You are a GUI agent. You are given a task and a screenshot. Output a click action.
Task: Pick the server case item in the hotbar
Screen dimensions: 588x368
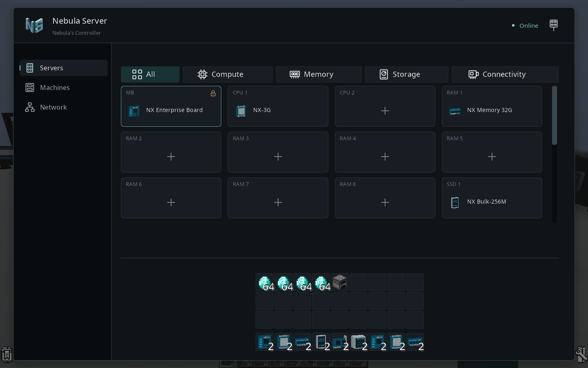(359, 342)
